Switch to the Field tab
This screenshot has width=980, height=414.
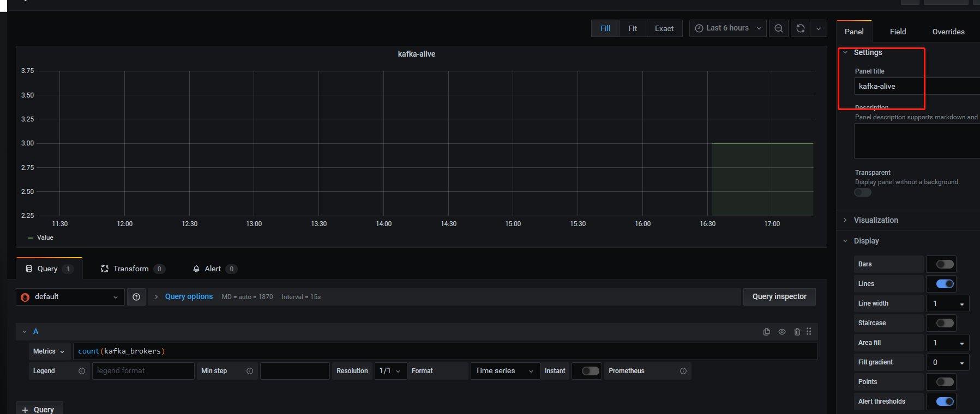click(898, 32)
